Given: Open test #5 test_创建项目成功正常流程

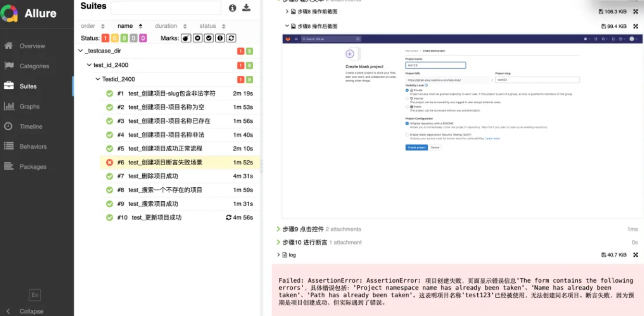Looking at the screenshot, I should 180,149.
